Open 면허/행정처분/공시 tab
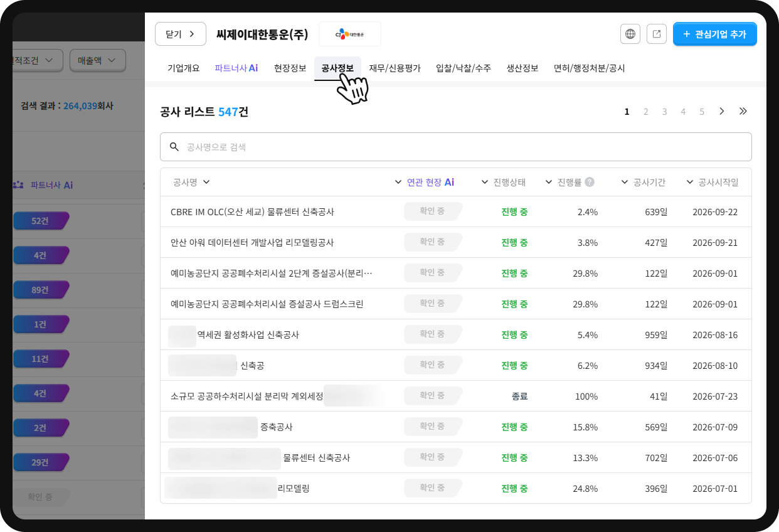The width and height of the screenshot is (779, 532). pos(590,68)
